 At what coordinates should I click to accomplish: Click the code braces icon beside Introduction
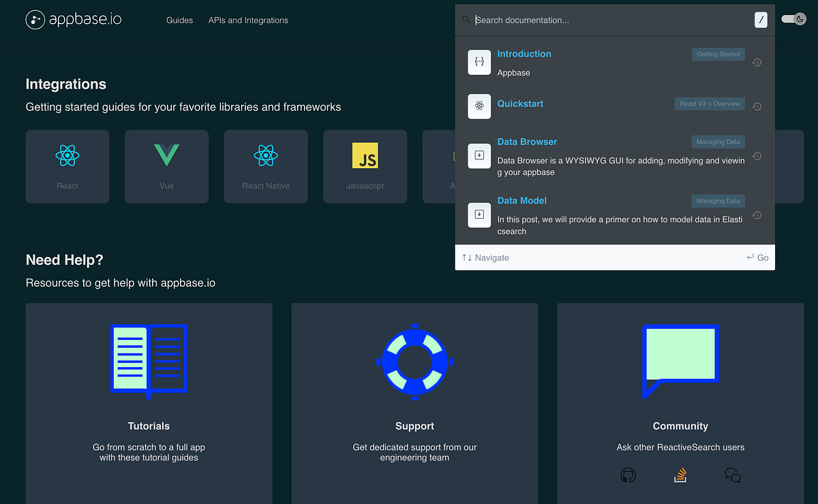(479, 62)
